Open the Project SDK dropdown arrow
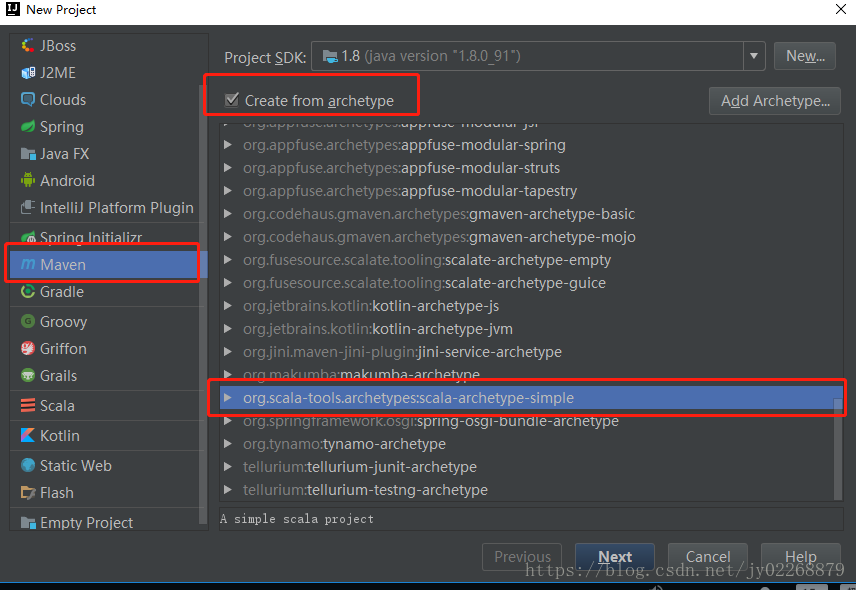The image size is (856, 590). (x=754, y=56)
